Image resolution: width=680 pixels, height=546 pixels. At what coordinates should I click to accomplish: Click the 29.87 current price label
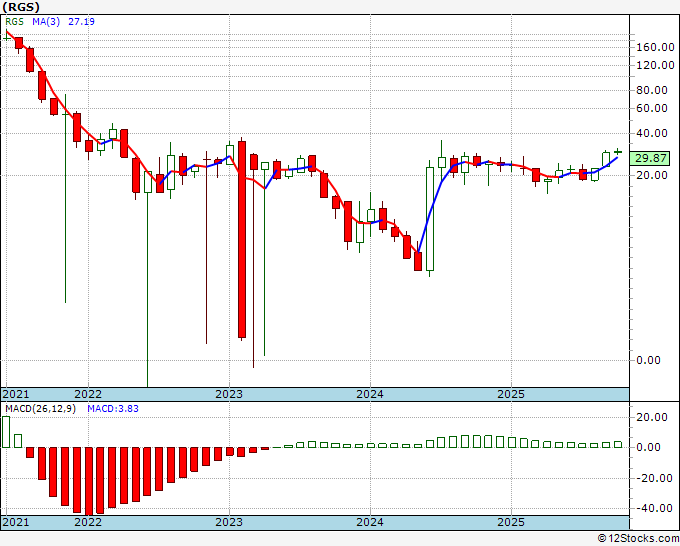pyautogui.click(x=650, y=158)
